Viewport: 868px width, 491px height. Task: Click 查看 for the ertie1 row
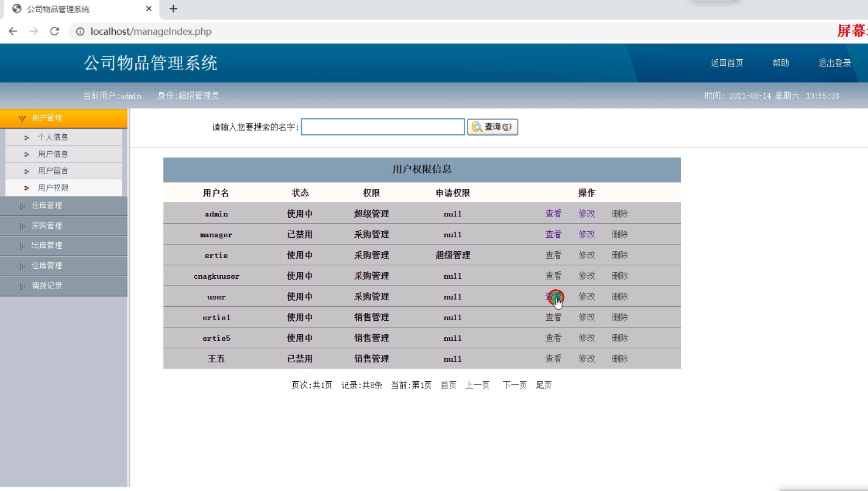553,317
